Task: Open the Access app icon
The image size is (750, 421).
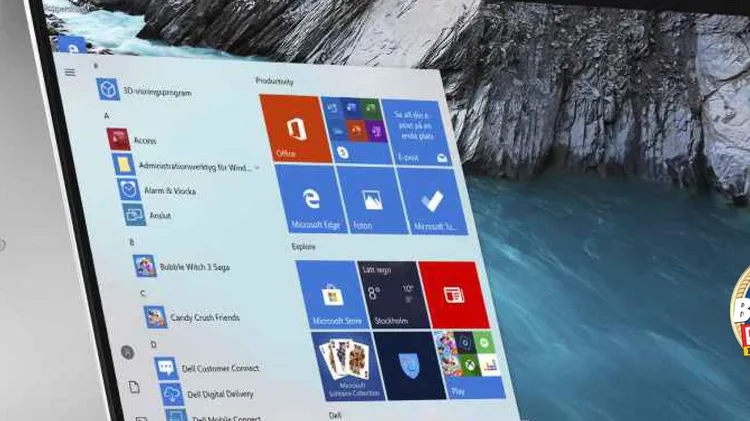Action: pos(119,139)
